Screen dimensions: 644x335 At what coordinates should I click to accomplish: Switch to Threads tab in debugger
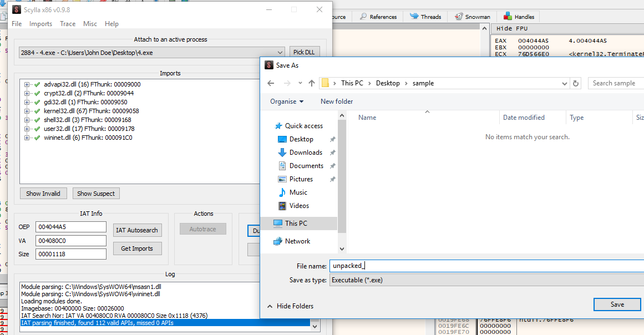click(425, 17)
